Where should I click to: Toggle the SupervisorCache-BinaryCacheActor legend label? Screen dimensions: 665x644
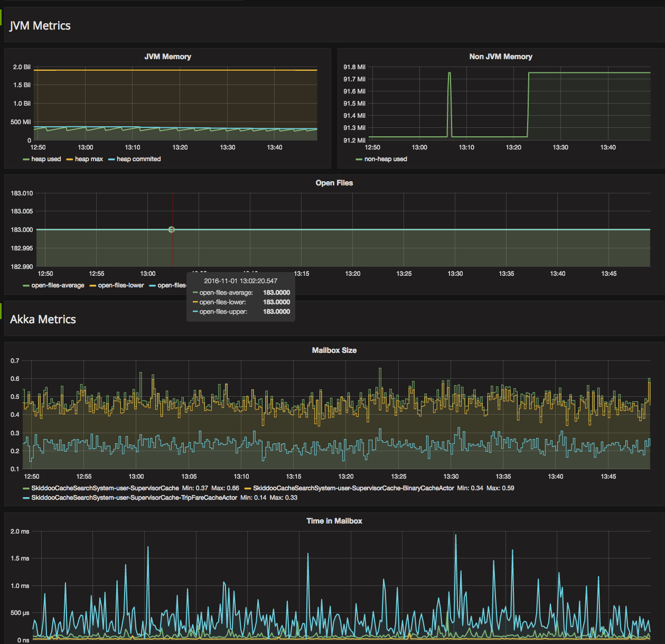[x=353, y=488]
